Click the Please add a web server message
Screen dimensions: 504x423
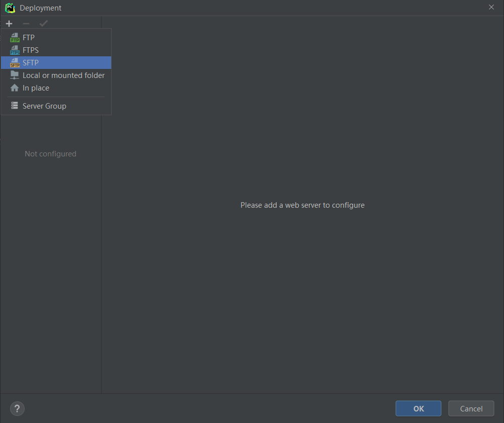click(302, 205)
